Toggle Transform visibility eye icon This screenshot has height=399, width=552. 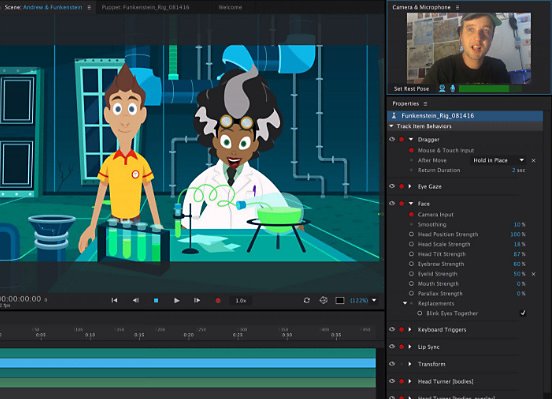pos(392,364)
